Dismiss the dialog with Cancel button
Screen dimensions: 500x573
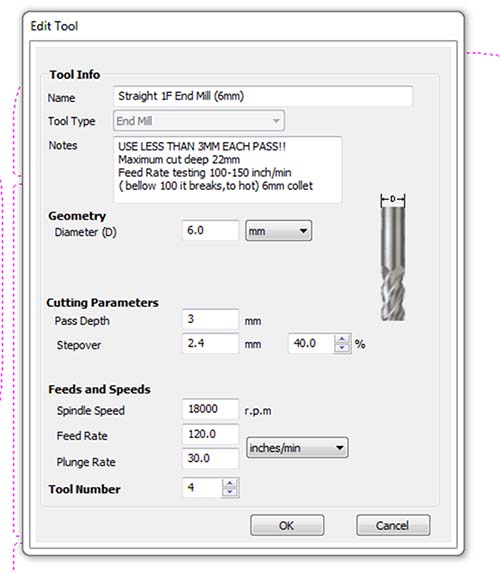[x=393, y=525]
